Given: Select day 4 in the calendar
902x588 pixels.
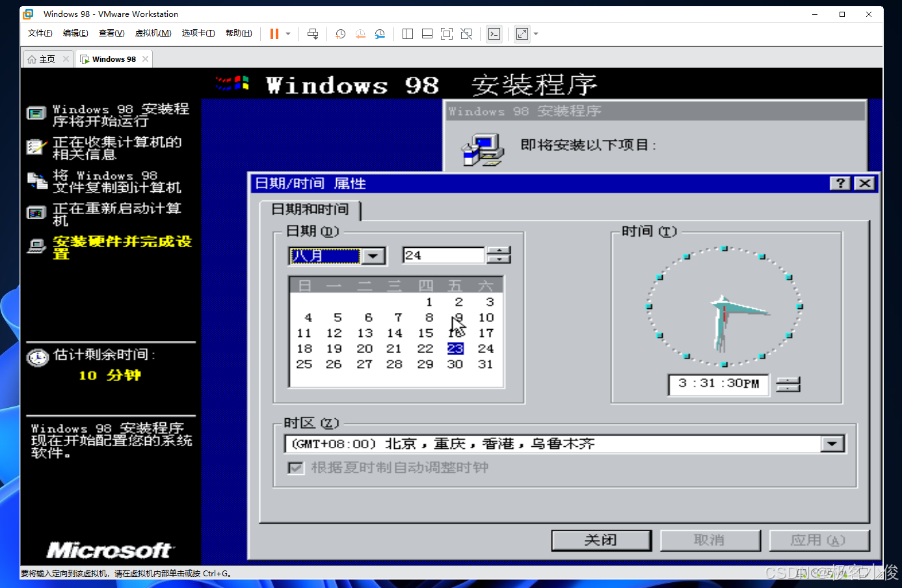Looking at the screenshot, I should pos(308,317).
